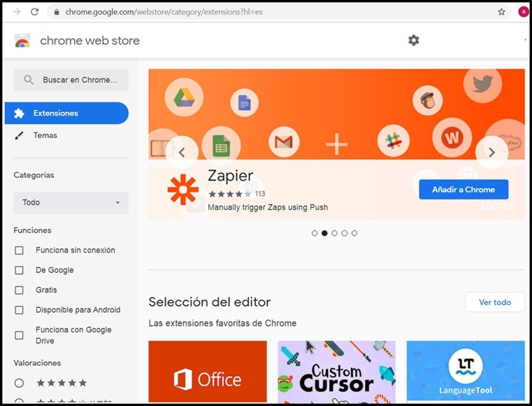The width and height of the screenshot is (532, 406).
Task: Open the Zapier extension title
Action: (x=231, y=176)
